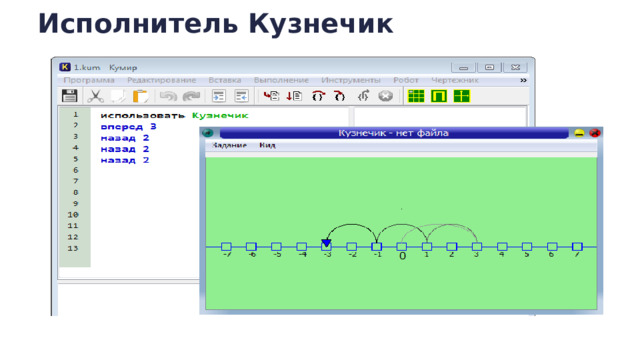640x360 pixels.
Task: Minimize the Кузнечик window with yellow button
Action: pos(579,133)
